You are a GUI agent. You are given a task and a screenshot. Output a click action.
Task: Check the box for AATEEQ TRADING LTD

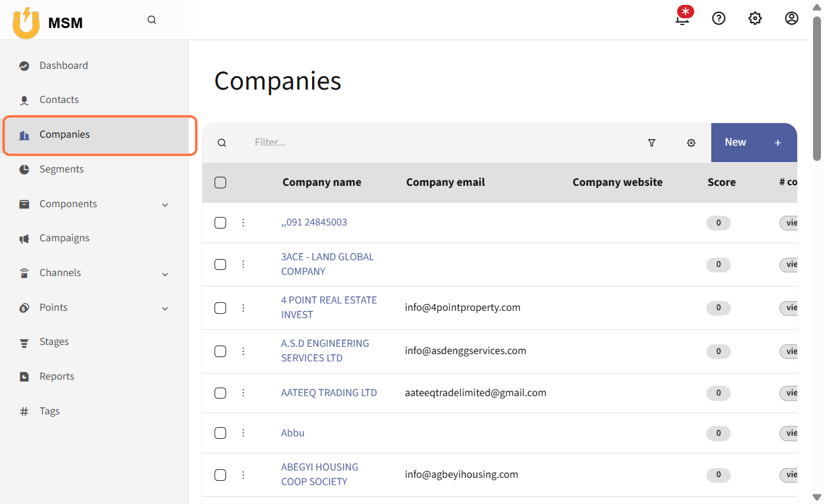[221, 393]
